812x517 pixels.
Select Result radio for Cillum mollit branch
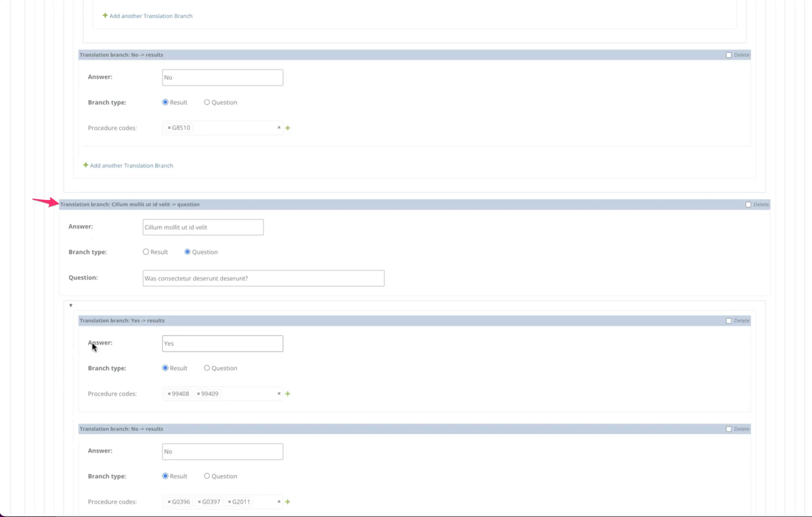[146, 252]
